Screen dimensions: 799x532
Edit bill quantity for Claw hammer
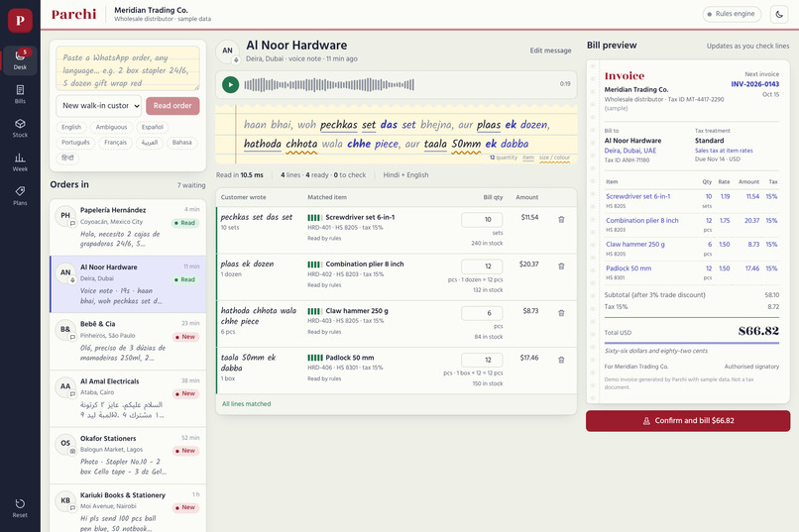[x=482, y=313]
